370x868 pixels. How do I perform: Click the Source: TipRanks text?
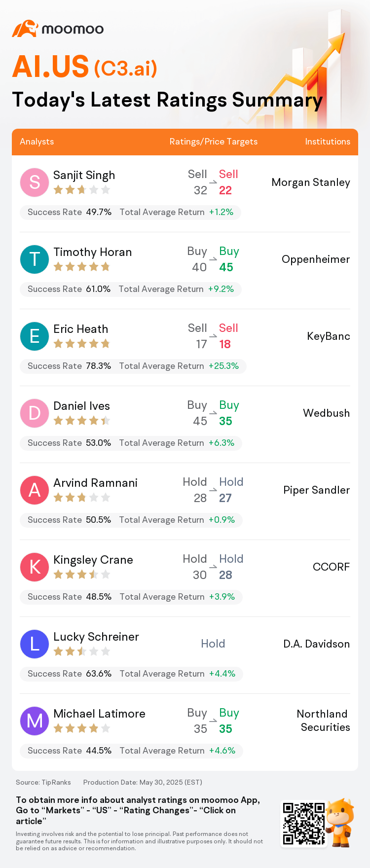click(x=43, y=782)
